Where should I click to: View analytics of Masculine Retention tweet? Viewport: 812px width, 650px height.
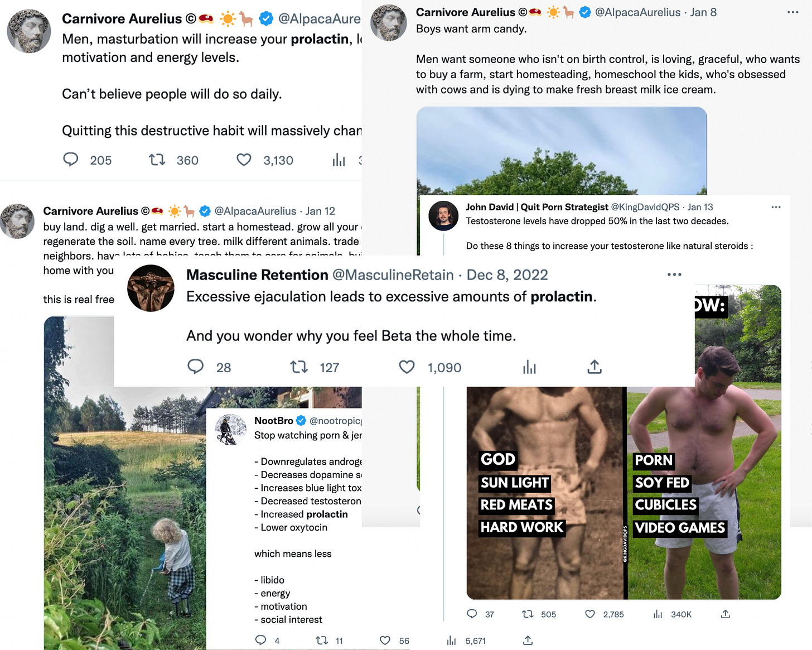(x=529, y=367)
